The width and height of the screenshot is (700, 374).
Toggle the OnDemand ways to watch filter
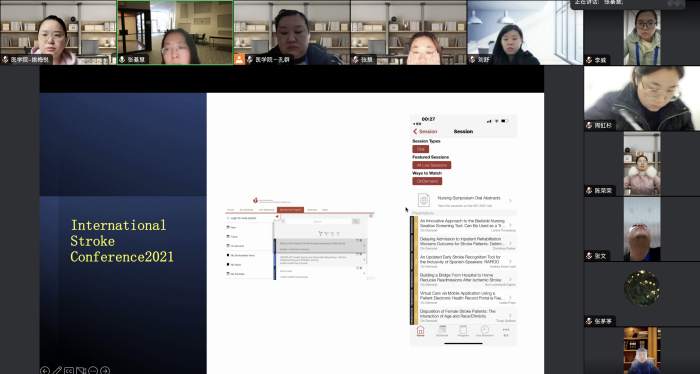point(427,181)
